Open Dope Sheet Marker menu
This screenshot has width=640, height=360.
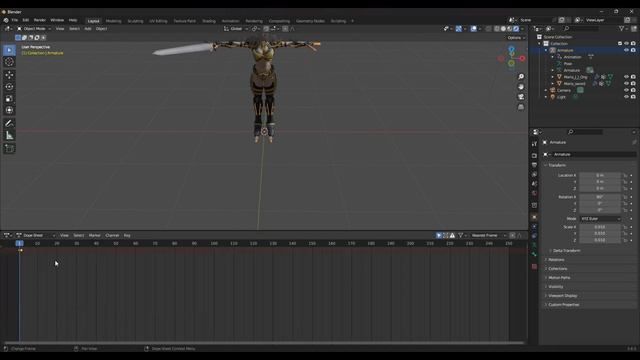(94, 236)
